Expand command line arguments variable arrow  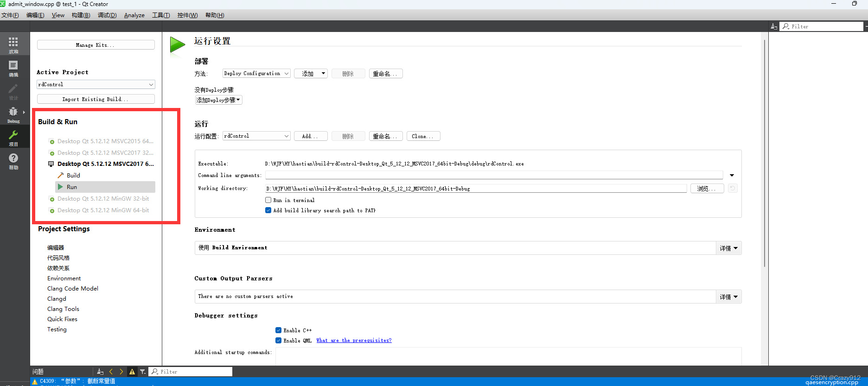(732, 175)
